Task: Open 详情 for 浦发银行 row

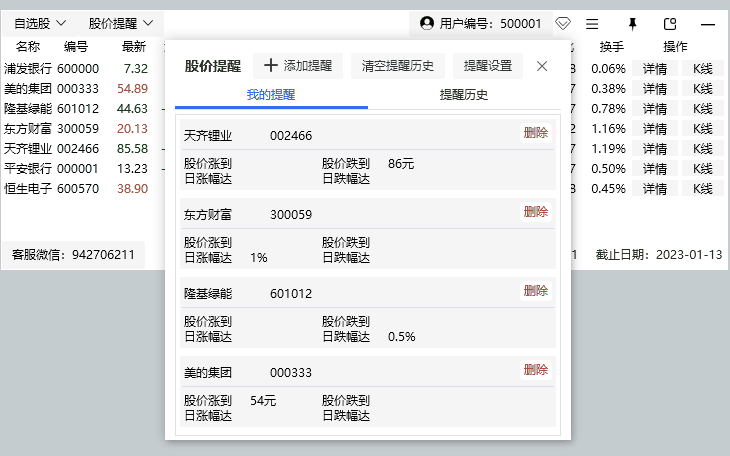Action: pos(655,69)
